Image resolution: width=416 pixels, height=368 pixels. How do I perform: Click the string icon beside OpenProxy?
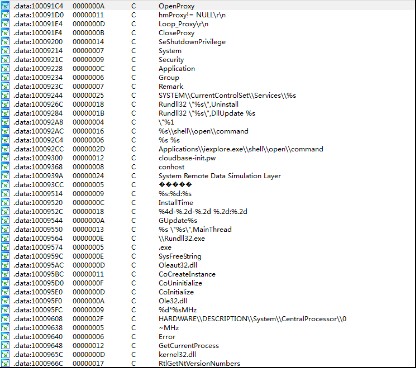click(5, 6)
